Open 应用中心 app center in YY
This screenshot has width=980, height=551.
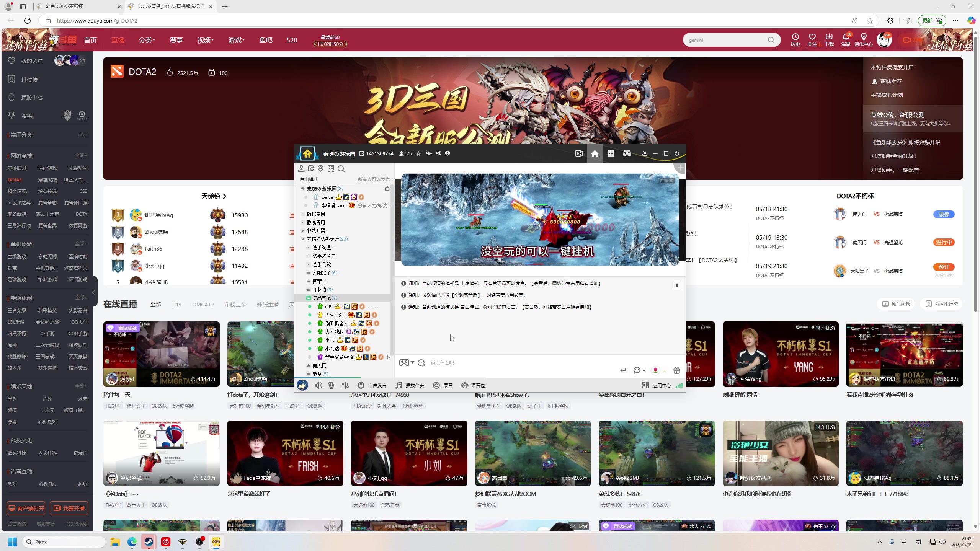point(657,385)
